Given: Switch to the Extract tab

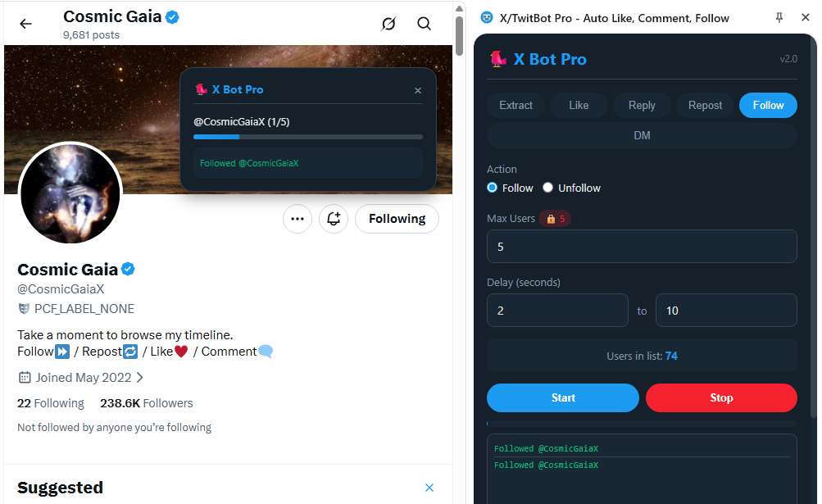Looking at the screenshot, I should tap(515, 105).
